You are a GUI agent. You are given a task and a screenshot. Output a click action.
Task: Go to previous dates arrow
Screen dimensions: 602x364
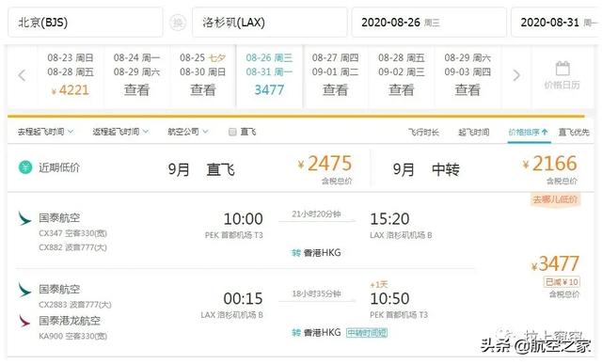click(x=23, y=75)
